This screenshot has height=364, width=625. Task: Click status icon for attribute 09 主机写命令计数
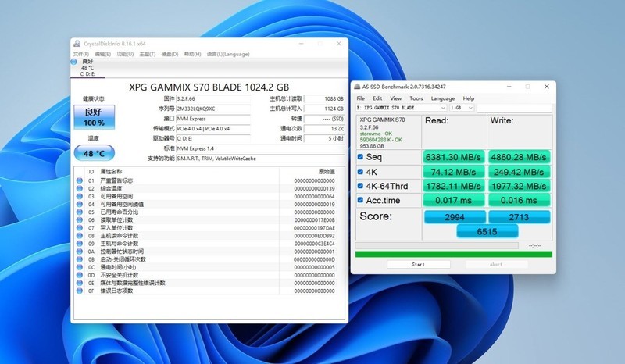click(x=80, y=244)
